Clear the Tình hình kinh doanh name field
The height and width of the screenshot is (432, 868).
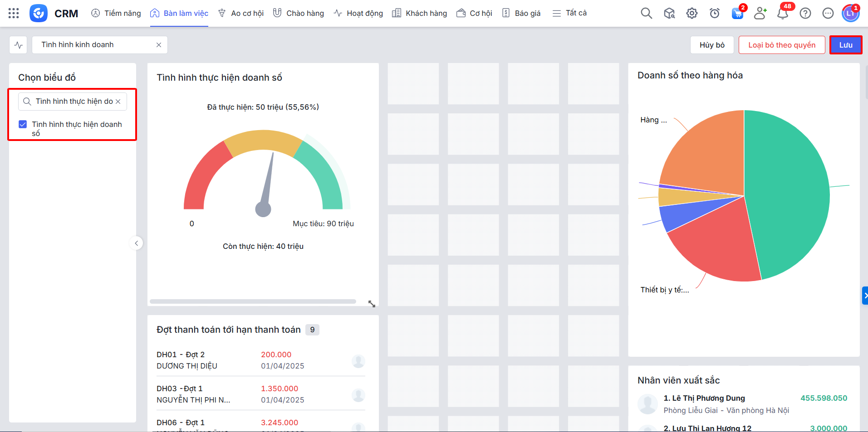tap(159, 45)
